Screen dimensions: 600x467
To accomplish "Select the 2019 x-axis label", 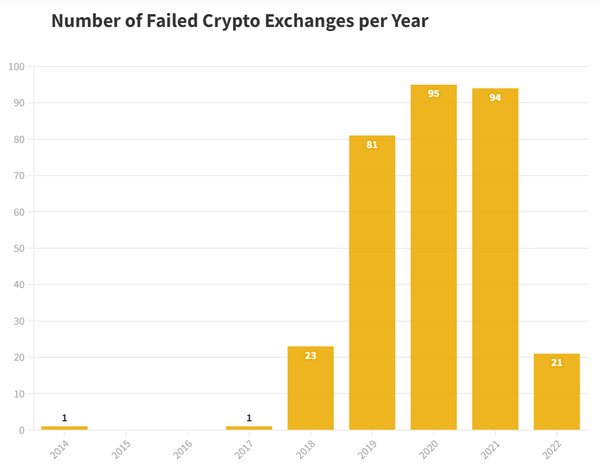I will pyautogui.click(x=368, y=448).
